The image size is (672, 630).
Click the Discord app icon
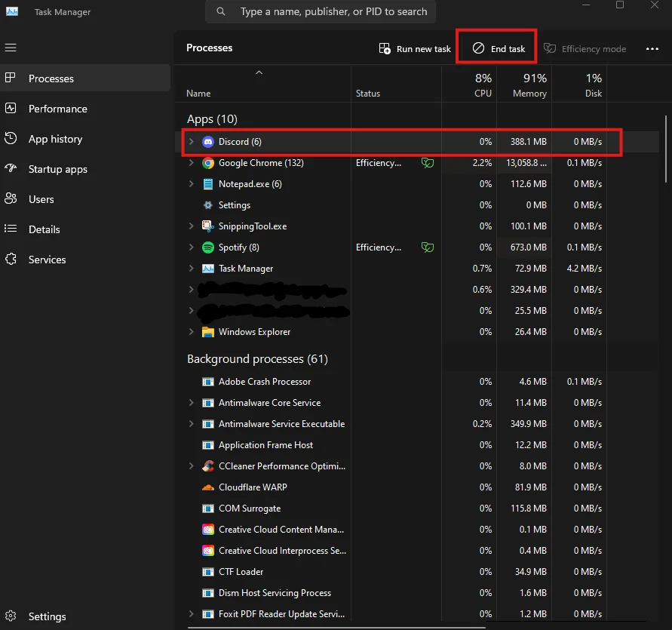pos(208,142)
